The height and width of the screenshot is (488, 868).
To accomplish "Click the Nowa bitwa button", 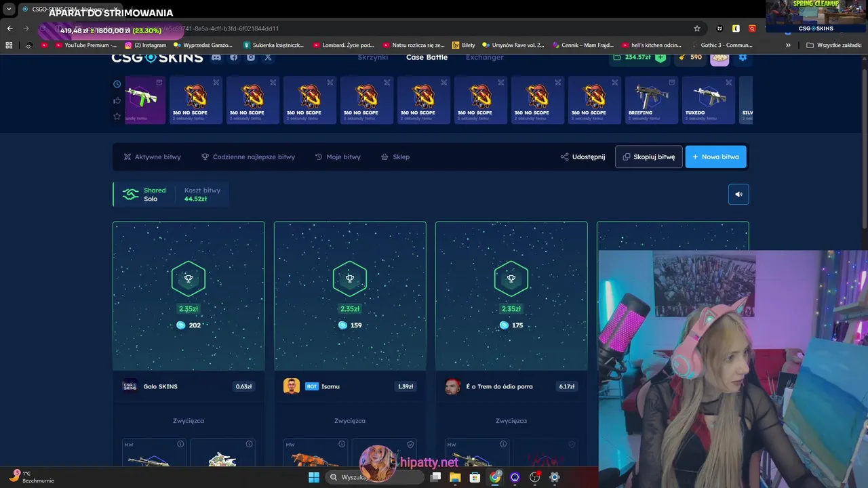I will click(716, 157).
